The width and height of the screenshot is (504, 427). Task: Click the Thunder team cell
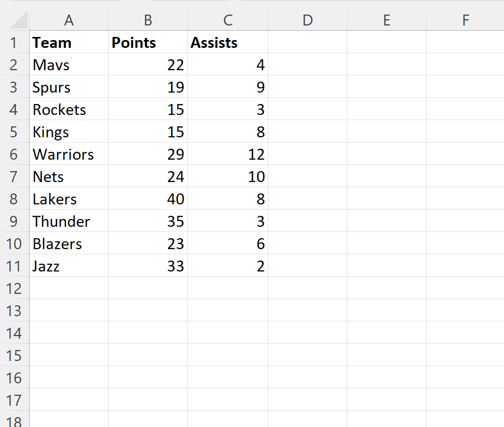coord(69,222)
